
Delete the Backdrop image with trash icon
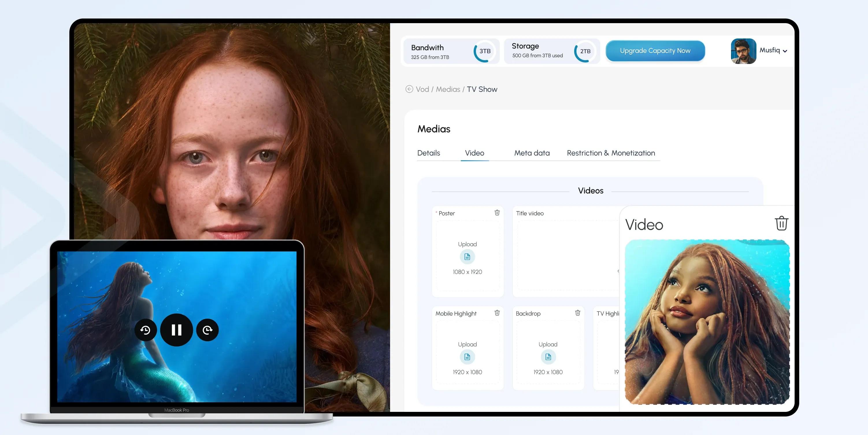578,313
